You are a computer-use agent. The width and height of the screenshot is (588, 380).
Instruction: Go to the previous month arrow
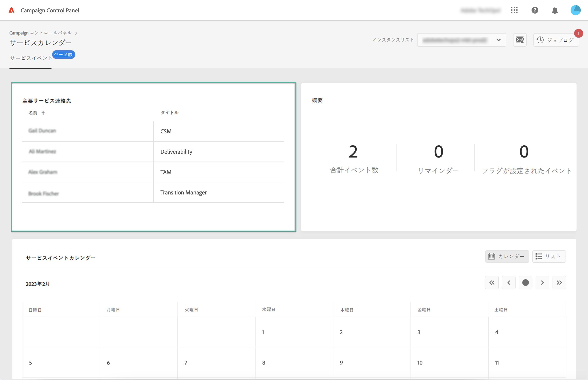click(509, 283)
